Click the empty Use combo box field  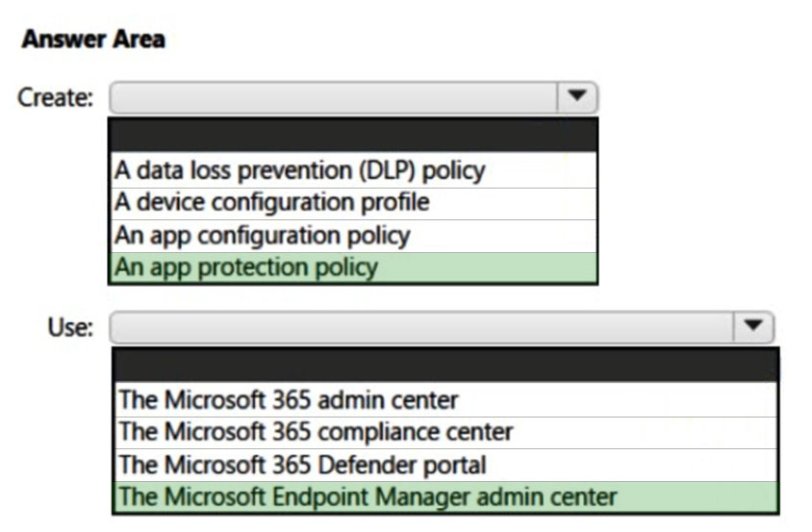pos(422,327)
